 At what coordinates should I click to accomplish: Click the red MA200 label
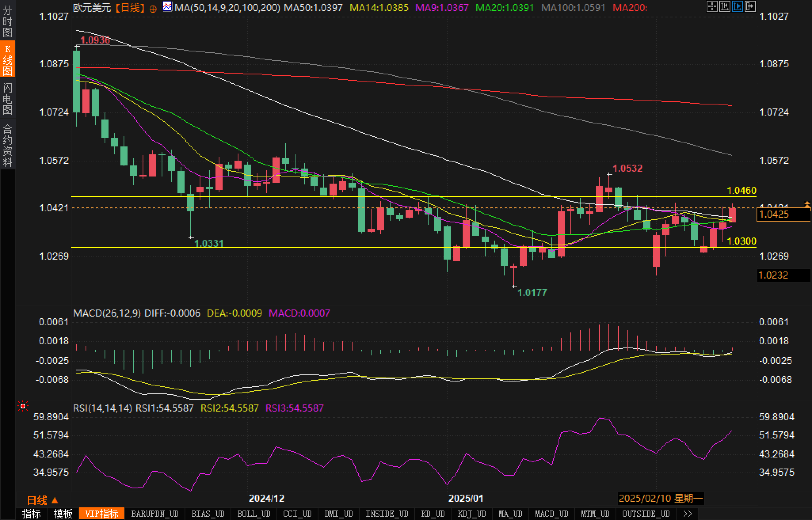click(x=630, y=8)
